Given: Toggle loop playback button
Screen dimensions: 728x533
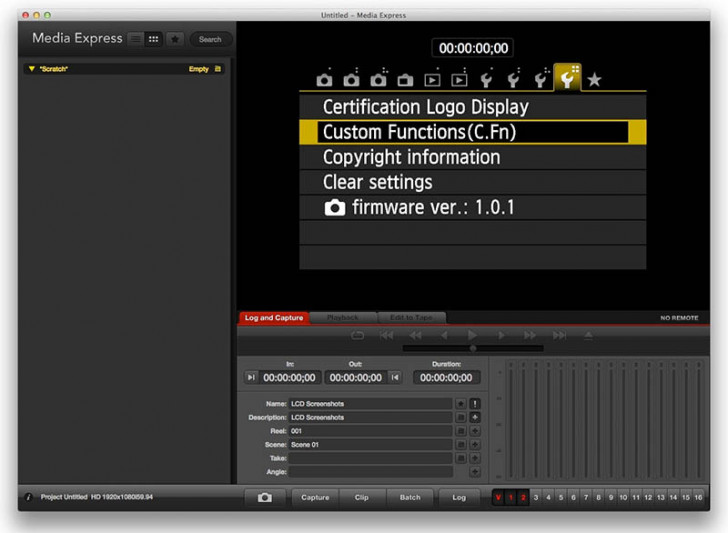Looking at the screenshot, I should pyautogui.click(x=358, y=335).
